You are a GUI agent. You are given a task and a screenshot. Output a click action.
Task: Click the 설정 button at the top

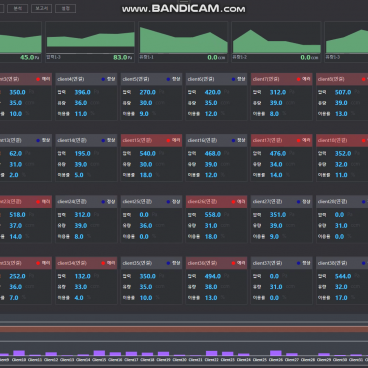pyautogui.click(x=65, y=8)
